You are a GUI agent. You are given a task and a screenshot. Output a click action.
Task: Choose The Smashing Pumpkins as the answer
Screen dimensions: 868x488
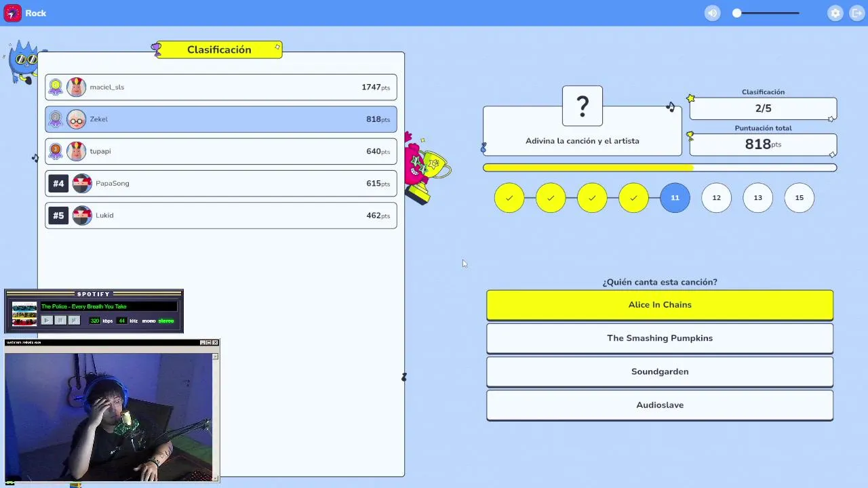(x=660, y=338)
